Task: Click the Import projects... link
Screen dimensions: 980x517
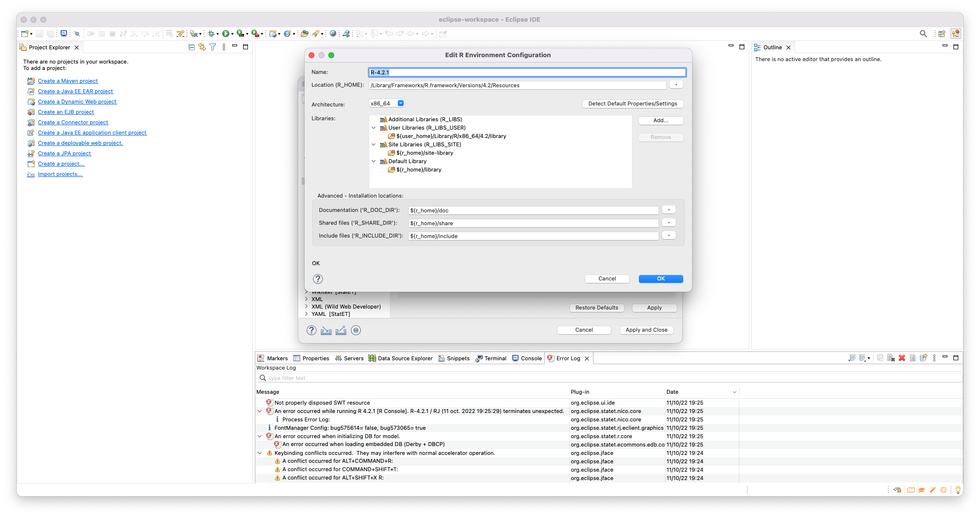Action: pyautogui.click(x=60, y=174)
